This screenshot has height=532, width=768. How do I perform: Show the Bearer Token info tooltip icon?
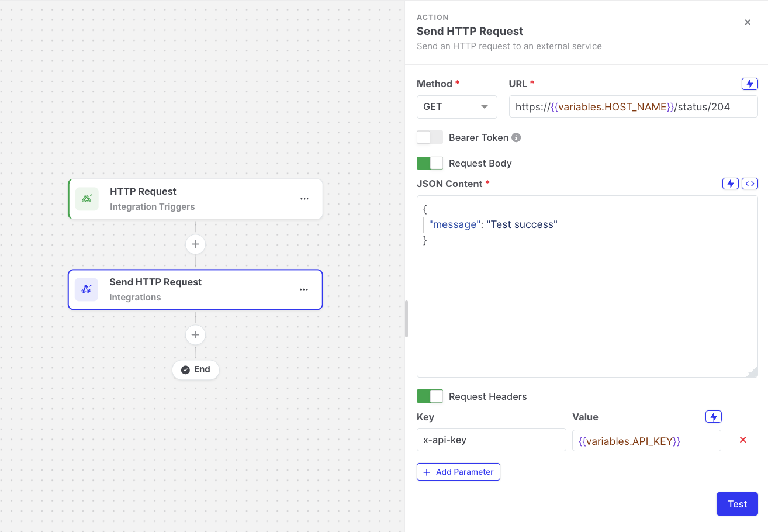(x=516, y=137)
